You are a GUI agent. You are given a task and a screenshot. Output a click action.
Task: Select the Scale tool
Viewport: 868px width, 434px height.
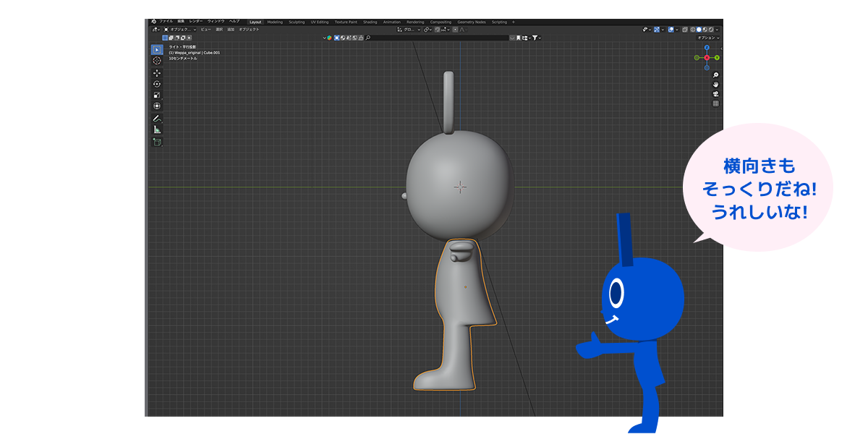157,95
